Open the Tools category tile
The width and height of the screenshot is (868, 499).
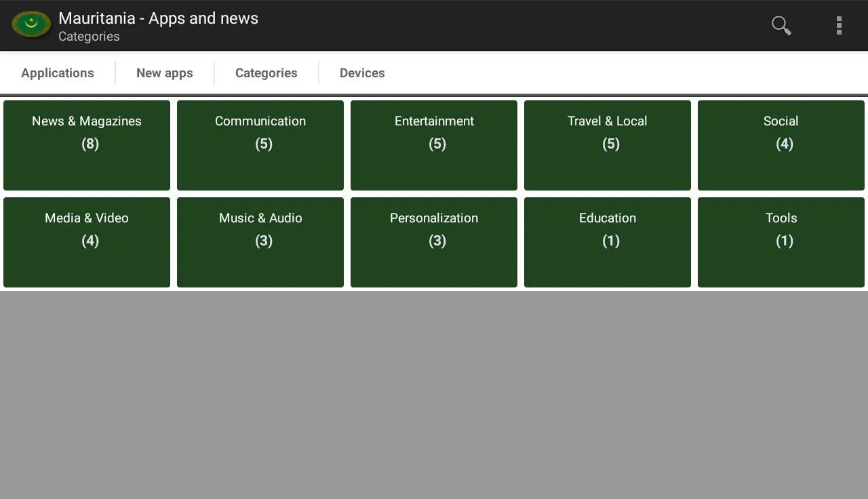click(781, 242)
